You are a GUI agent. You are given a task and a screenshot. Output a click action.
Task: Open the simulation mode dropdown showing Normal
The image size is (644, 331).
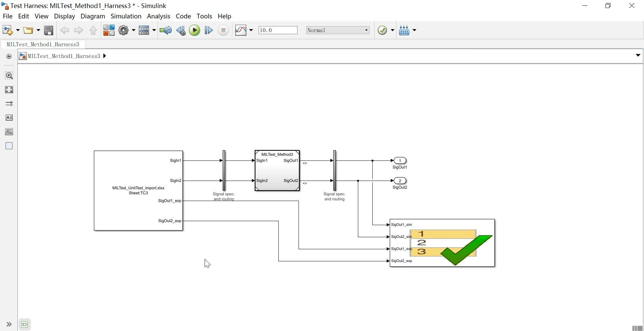[366, 30]
